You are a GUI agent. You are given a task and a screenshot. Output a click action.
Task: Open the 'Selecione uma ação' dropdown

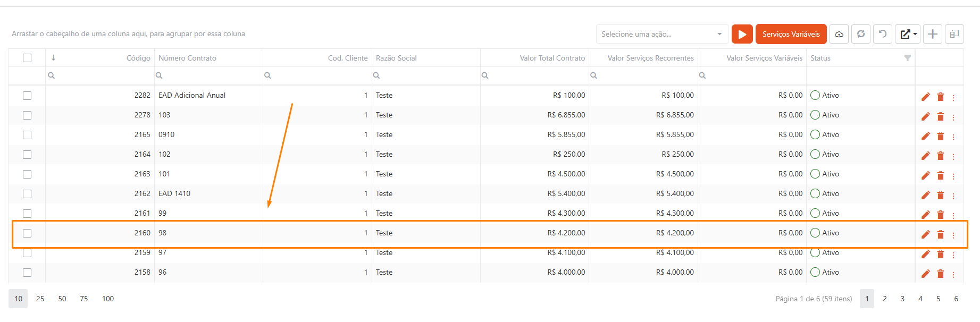661,34
